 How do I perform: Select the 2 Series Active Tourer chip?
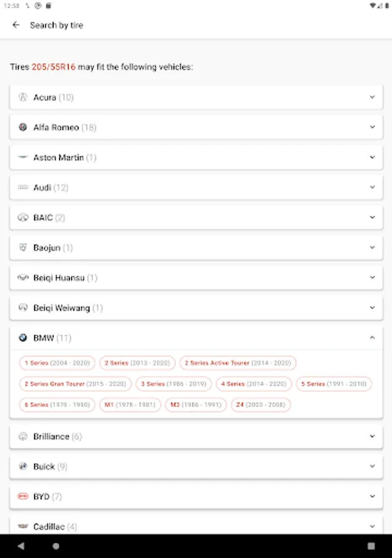tap(238, 363)
